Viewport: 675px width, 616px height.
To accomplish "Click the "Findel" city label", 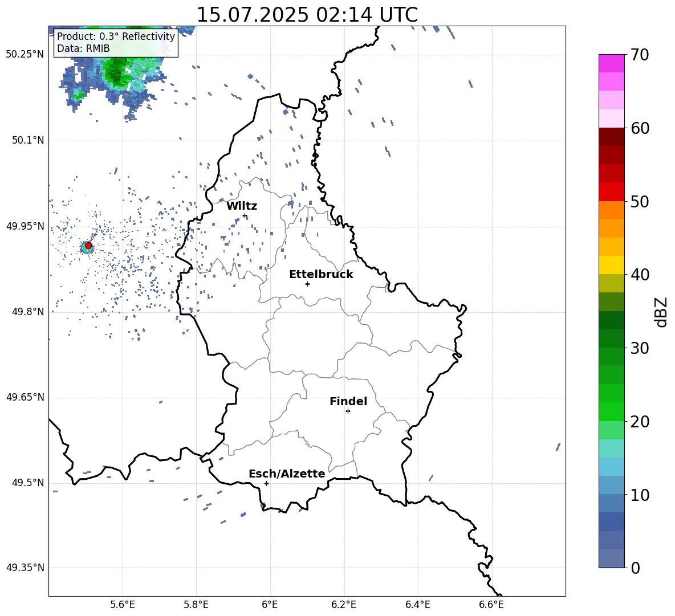I will tap(348, 401).
